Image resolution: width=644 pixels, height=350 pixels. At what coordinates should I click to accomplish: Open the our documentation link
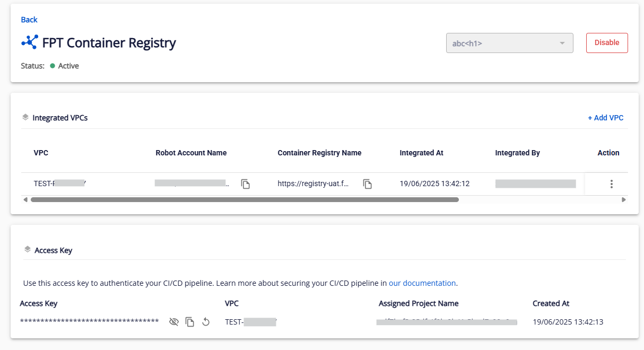(x=422, y=283)
